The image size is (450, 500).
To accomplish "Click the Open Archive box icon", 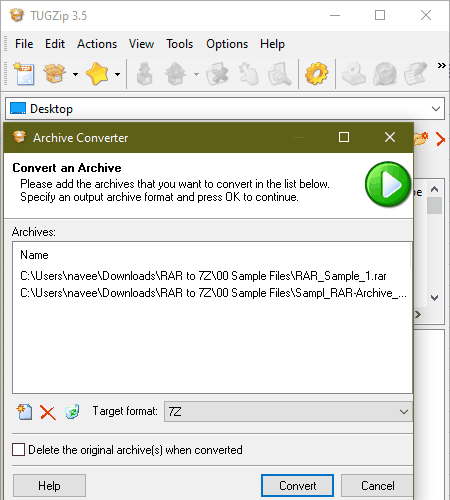I will coord(55,74).
